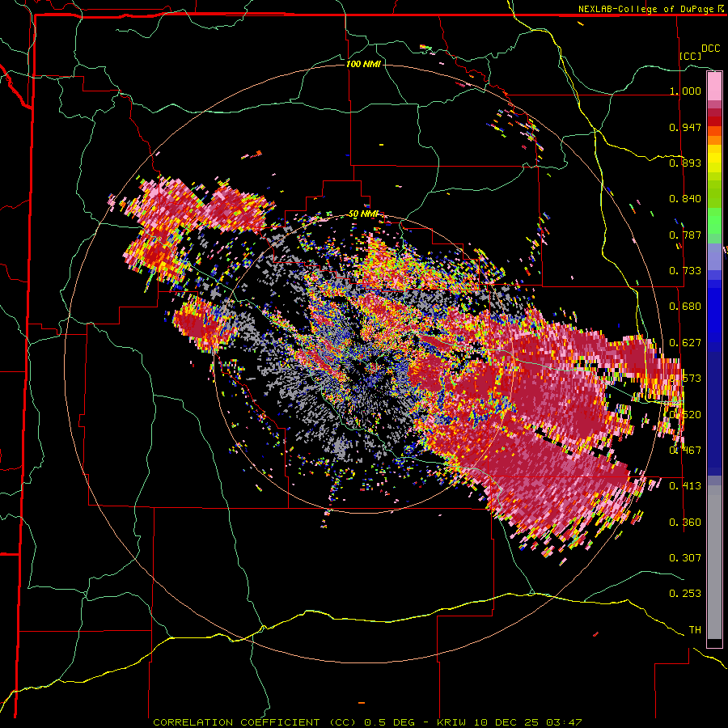Click the 0.413 scale value

685,486
